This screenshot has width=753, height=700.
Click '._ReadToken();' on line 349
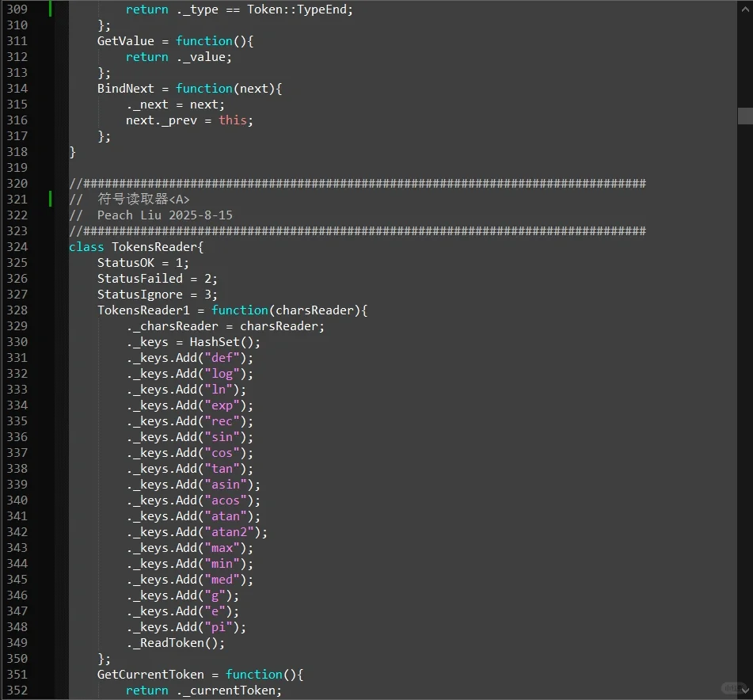[x=175, y=643]
